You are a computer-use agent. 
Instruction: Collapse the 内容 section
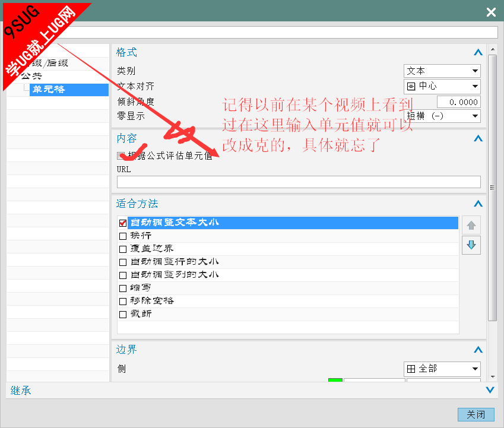pos(478,138)
